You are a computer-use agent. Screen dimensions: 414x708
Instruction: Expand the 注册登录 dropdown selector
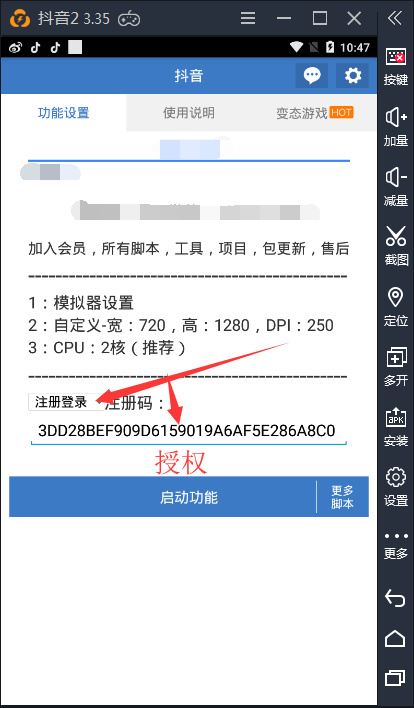click(x=66, y=402)
